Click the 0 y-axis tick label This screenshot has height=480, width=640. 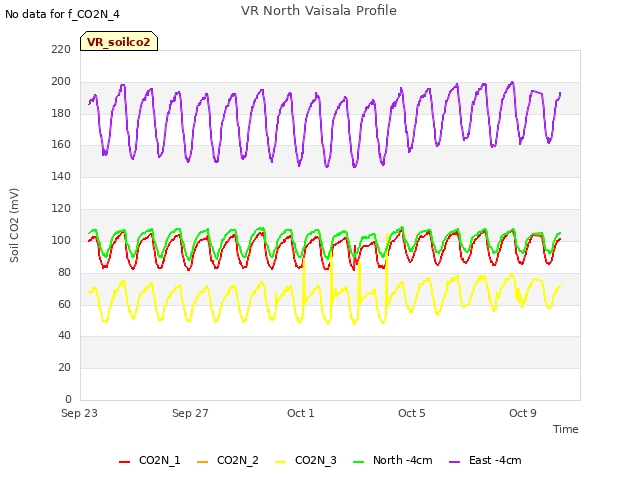(68, 399)
